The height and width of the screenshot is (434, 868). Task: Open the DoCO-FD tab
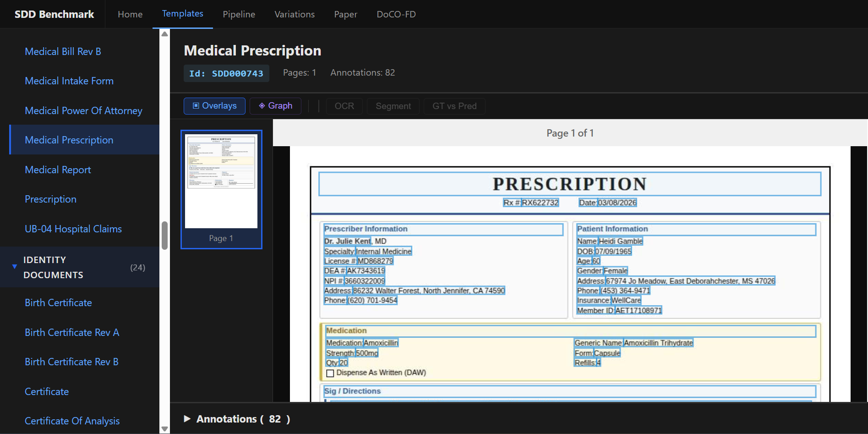tap(396, 14)
